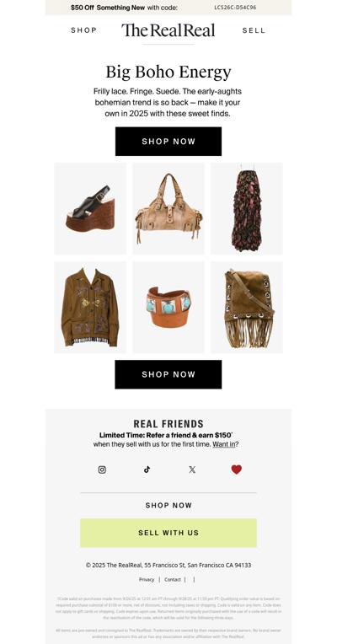View the suede fringe crossbody bag

coord(247,307)
